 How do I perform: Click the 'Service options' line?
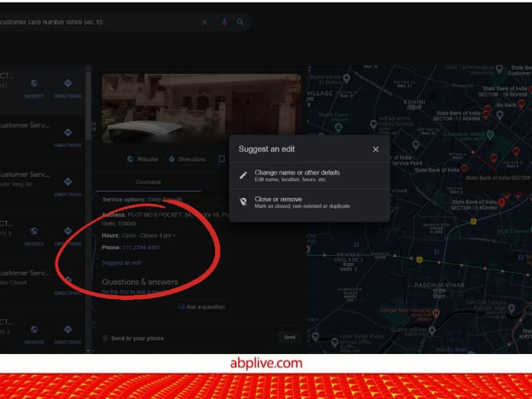(142, 199)
